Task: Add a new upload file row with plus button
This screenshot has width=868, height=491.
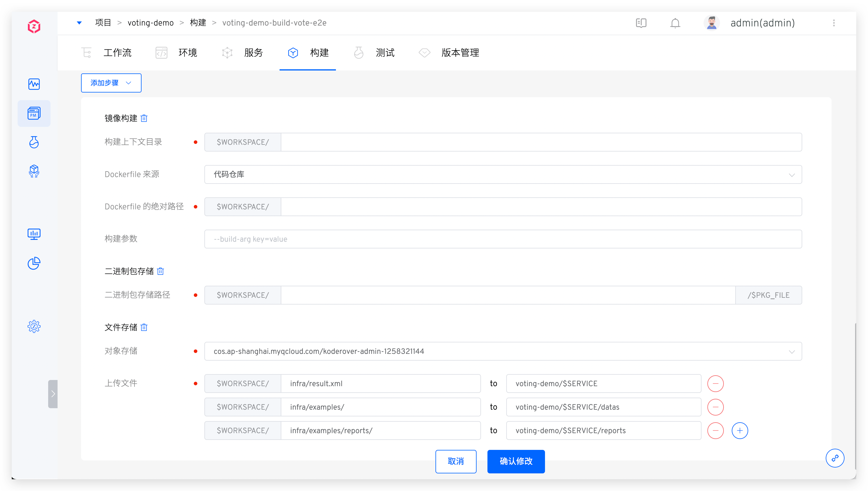Action: 740,430
